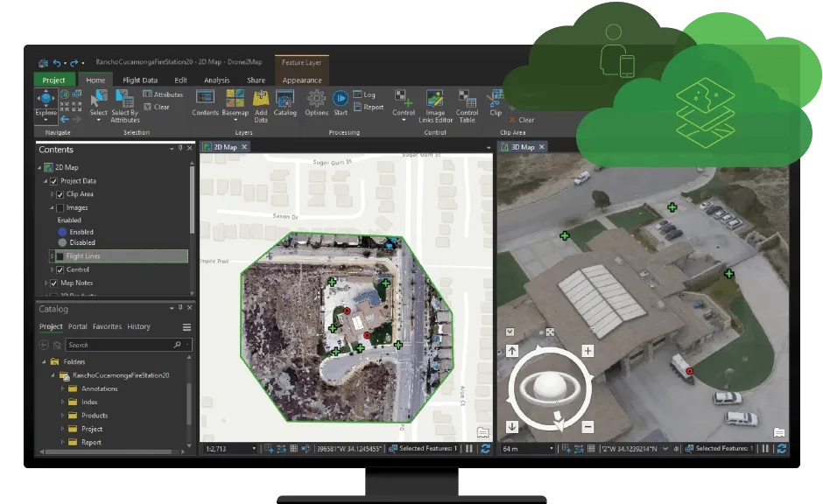Open processing Options gear icon
The image size is (823, 504).
(x=316, y=98)
